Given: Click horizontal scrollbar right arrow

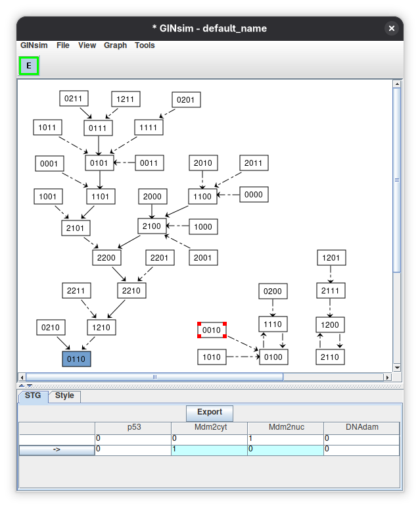Looking at the screenshot, I should pyautogui.click(x=387, y=377).
